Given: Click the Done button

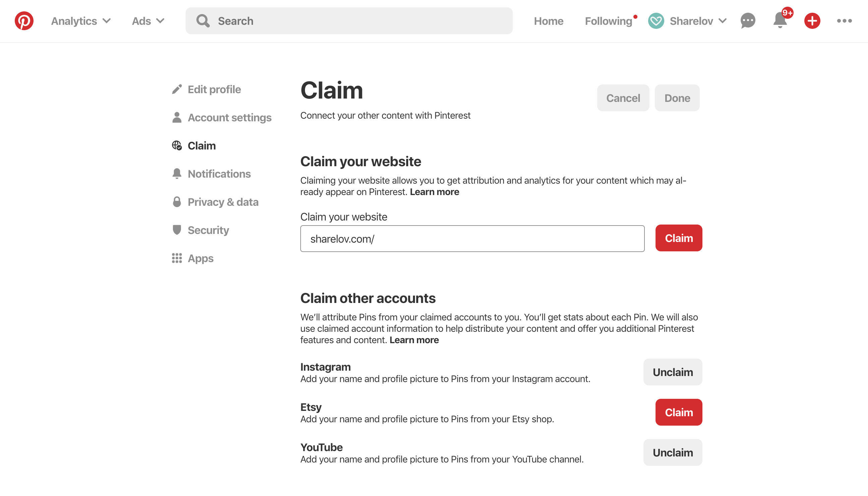Looking at the screenshot, I should pyautogui.click(x=677, y=98).
